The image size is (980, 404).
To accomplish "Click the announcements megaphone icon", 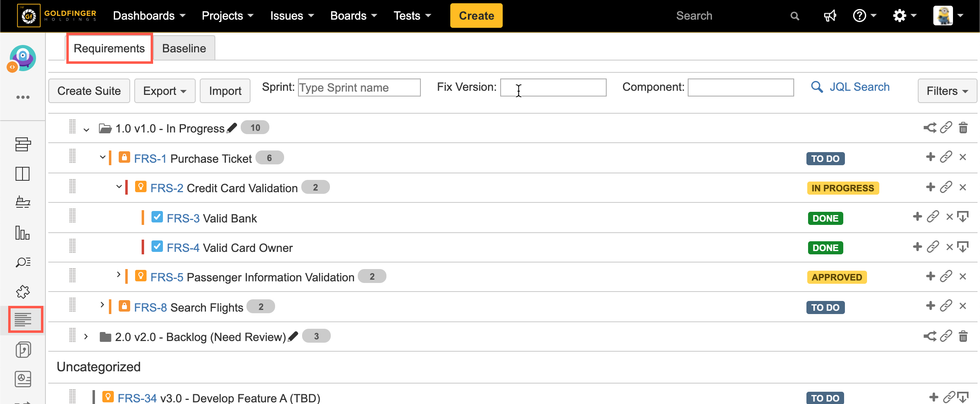I will [830, 16].
